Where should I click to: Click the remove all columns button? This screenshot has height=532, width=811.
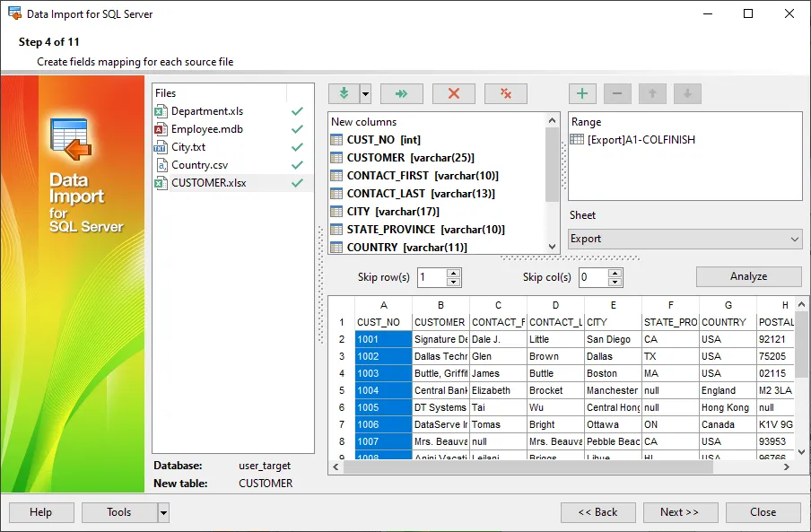[506, 93]
